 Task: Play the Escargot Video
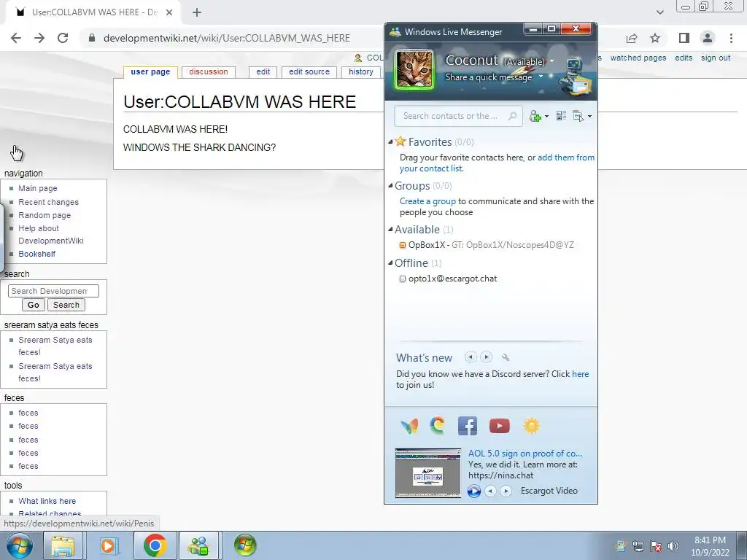[473, 491]
